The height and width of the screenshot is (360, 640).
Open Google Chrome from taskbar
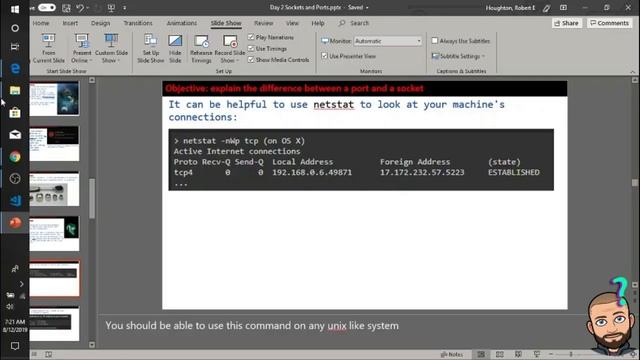point(15,157)
